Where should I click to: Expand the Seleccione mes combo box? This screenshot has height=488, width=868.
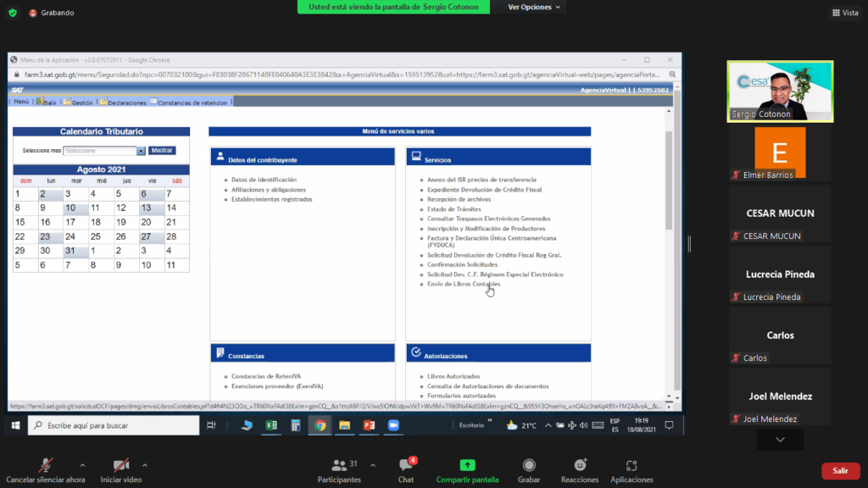tap(141, 151)
